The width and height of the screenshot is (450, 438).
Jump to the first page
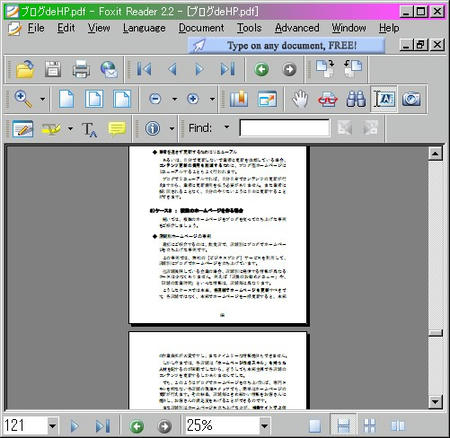pyautogui.click(x=144, y=69)
